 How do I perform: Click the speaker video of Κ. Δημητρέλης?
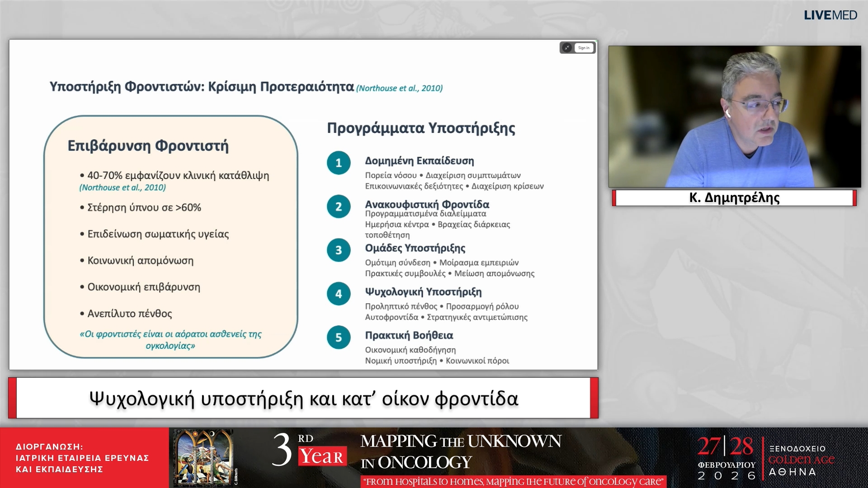tap(735, 116)
